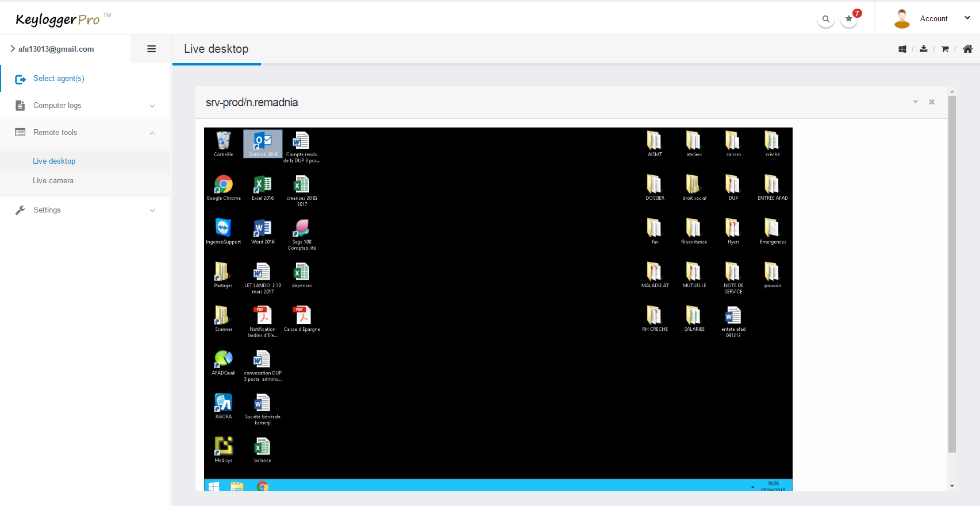Screen dimensions: 980x506
Task: Open the Live camera menu item
Action: 53,181
